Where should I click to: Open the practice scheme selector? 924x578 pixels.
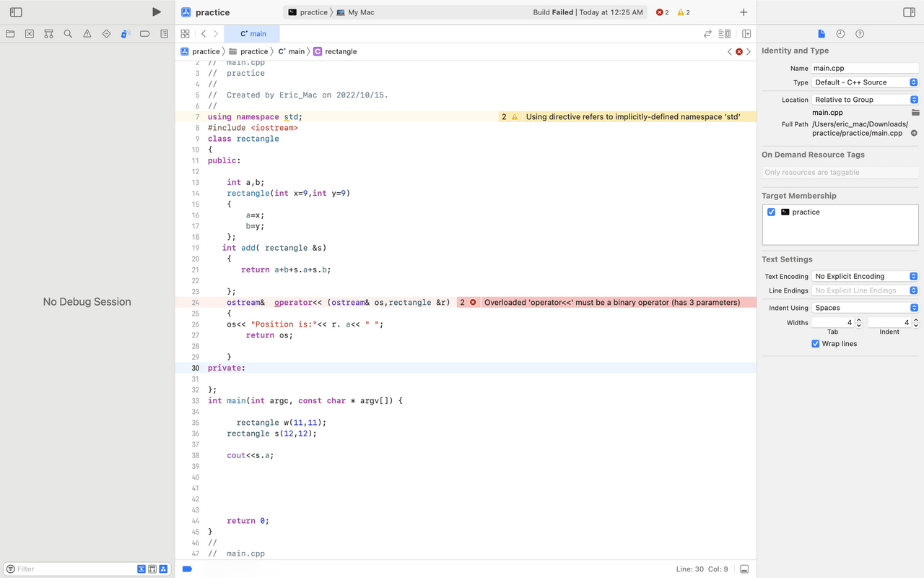[308, 12]
